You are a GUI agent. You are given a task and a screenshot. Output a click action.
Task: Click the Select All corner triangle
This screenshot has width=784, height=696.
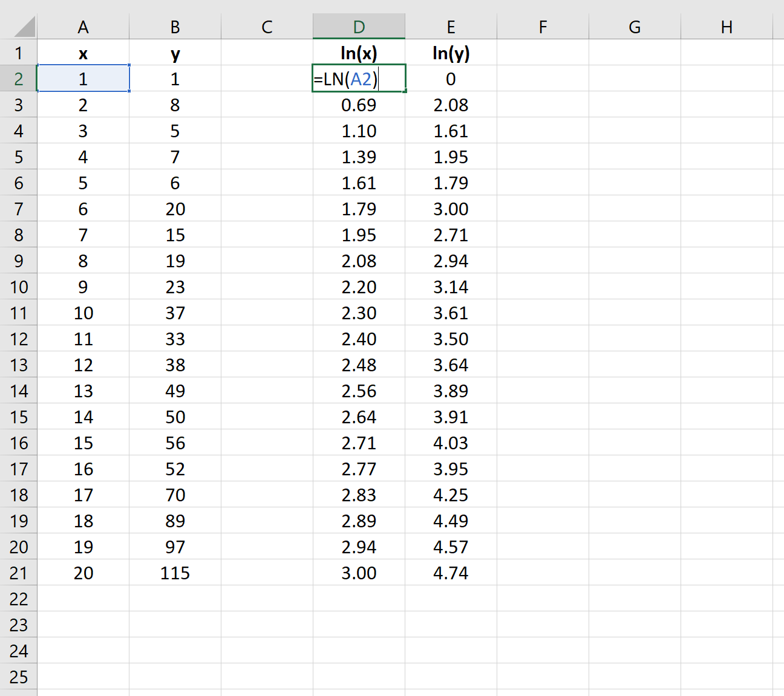[x=19, y=27]
